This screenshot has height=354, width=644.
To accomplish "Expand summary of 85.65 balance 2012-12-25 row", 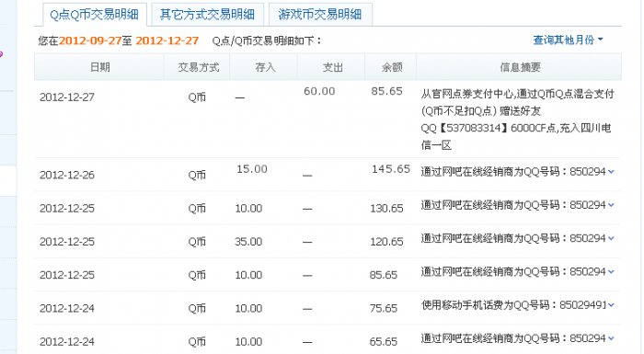I will [611, 271].
